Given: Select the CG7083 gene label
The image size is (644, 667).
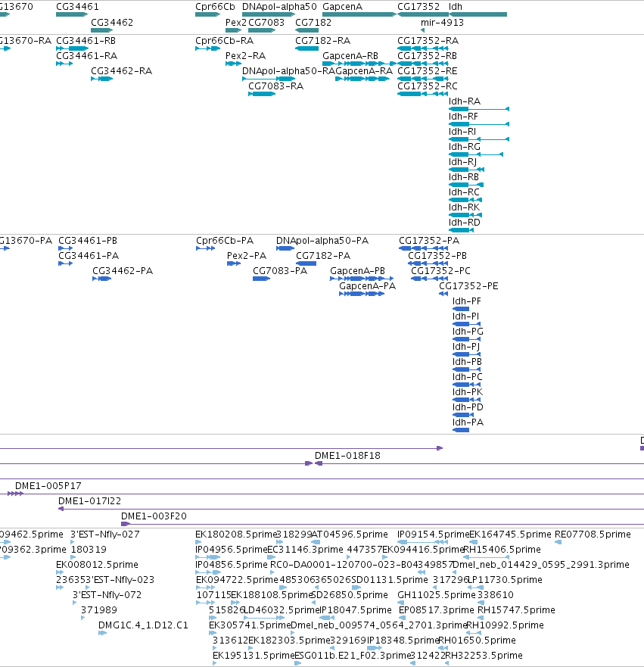Looking at the screenshot, I should point(266,22).
